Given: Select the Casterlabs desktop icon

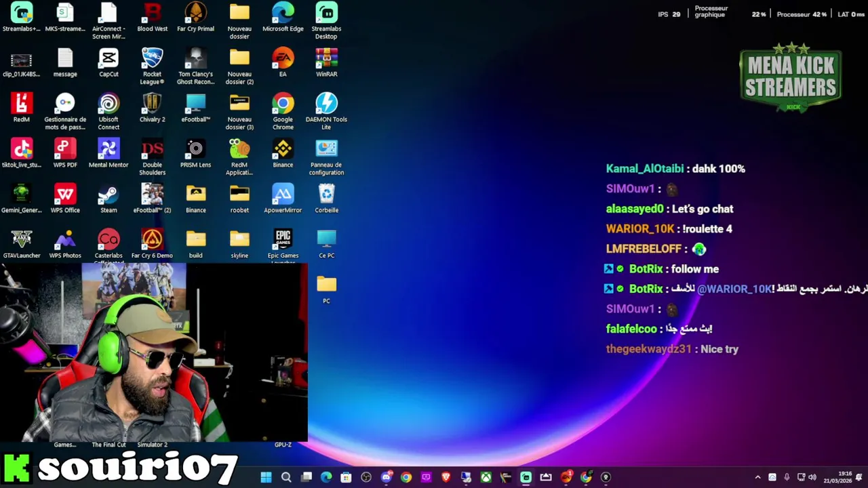Looking at the screenshot, I should (108, 246).
